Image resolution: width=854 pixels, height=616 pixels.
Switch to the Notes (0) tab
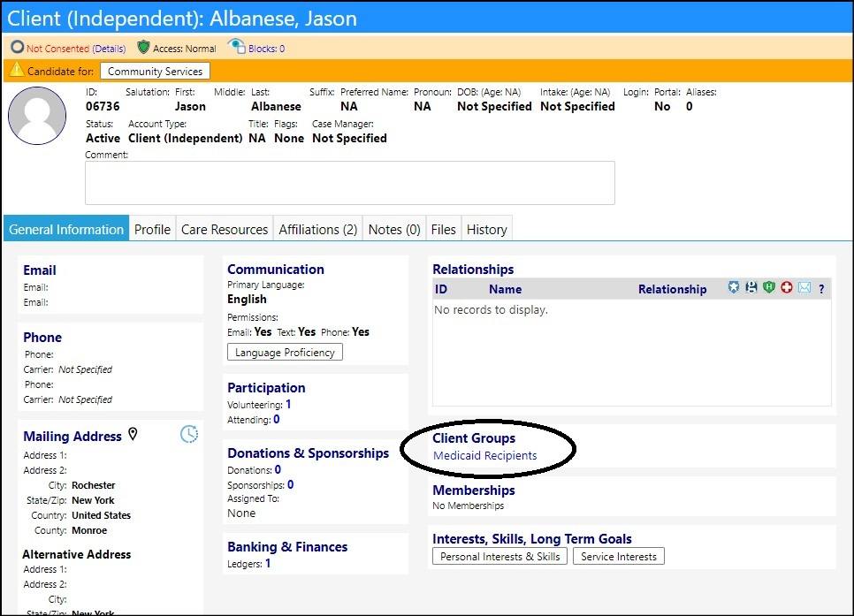[394, 229]
